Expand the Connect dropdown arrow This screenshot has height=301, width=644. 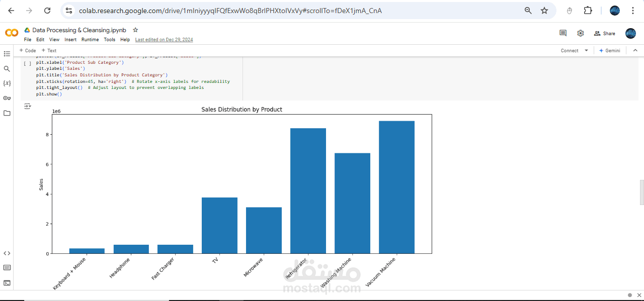coord(586,50)
